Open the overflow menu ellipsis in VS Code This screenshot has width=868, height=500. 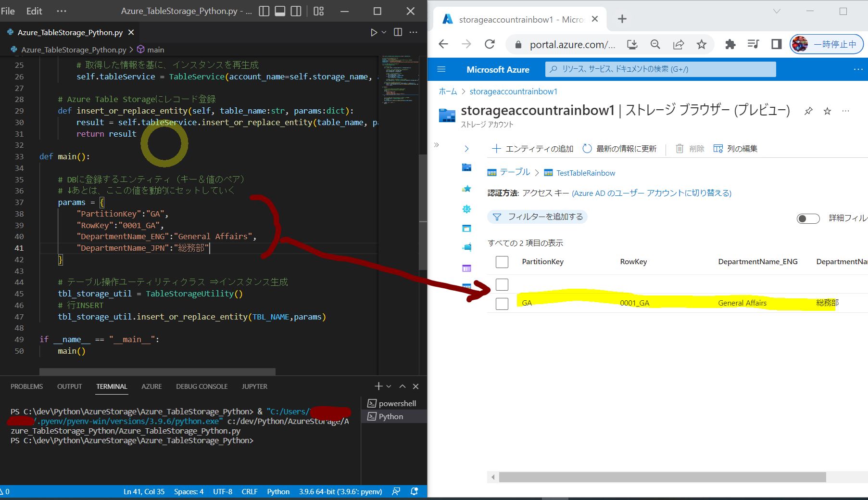point(62,11)
